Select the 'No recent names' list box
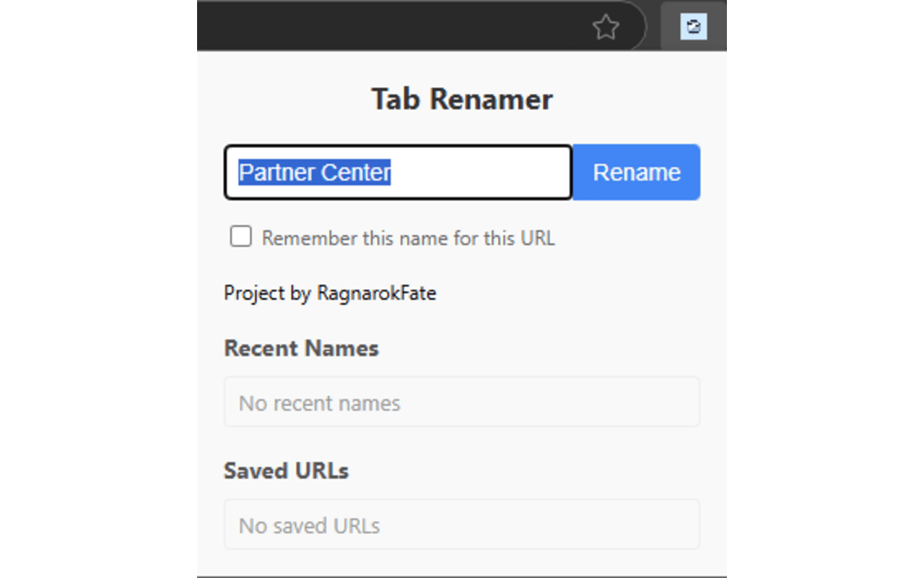 pos(462,402)
